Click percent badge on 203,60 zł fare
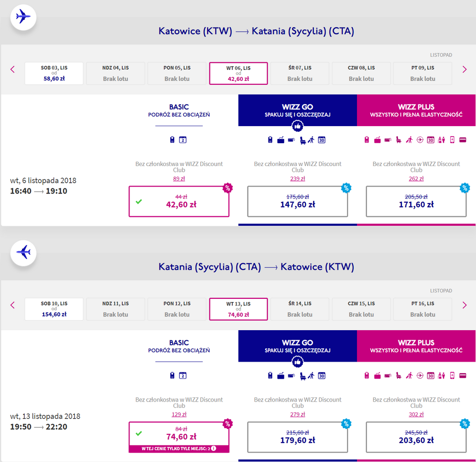Screen dimensions: 476x462 coord(465,424)
